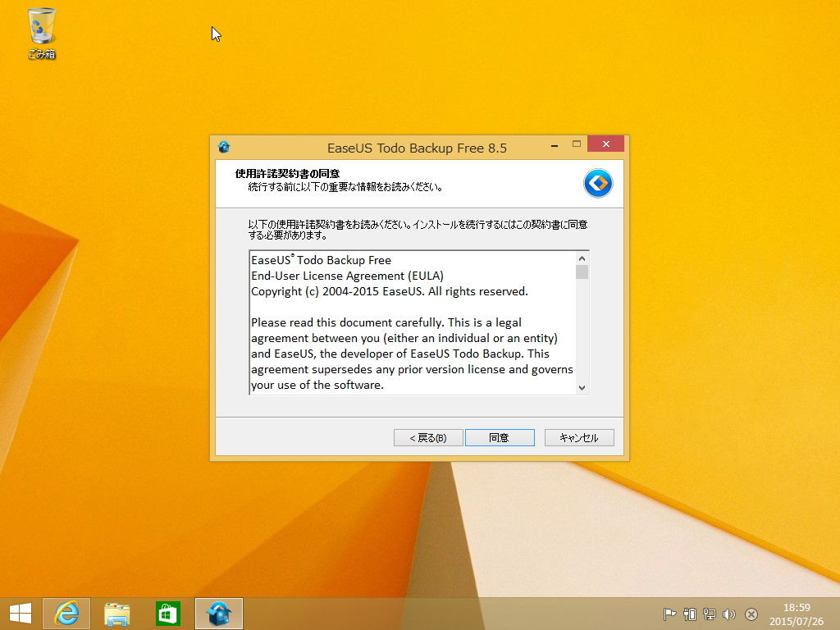
Task: Open the taskbar clock showing 18:59
Action: pos(797,614)
